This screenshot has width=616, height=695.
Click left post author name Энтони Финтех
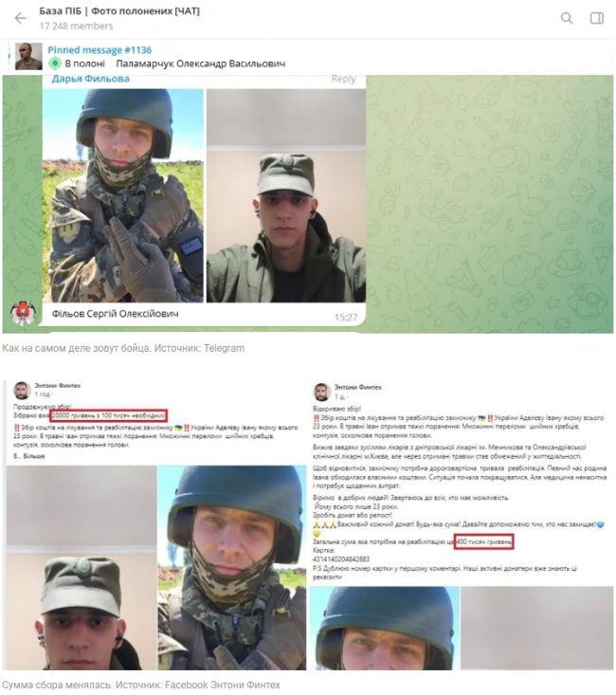pos(58,386)
